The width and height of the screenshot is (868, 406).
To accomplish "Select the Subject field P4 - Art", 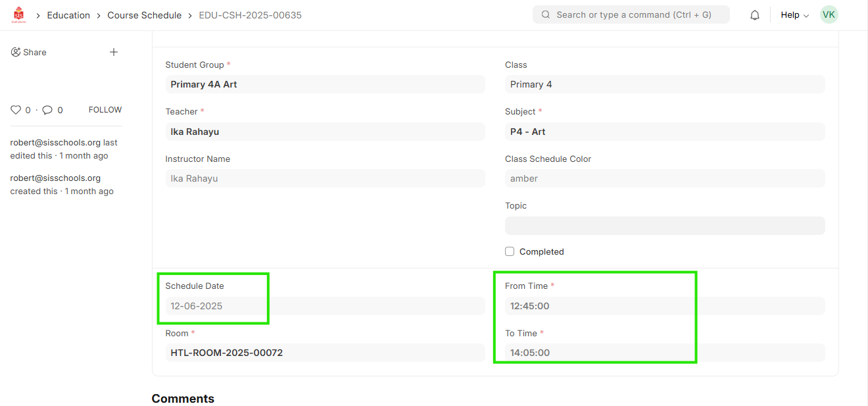I will tap(664, 132).
